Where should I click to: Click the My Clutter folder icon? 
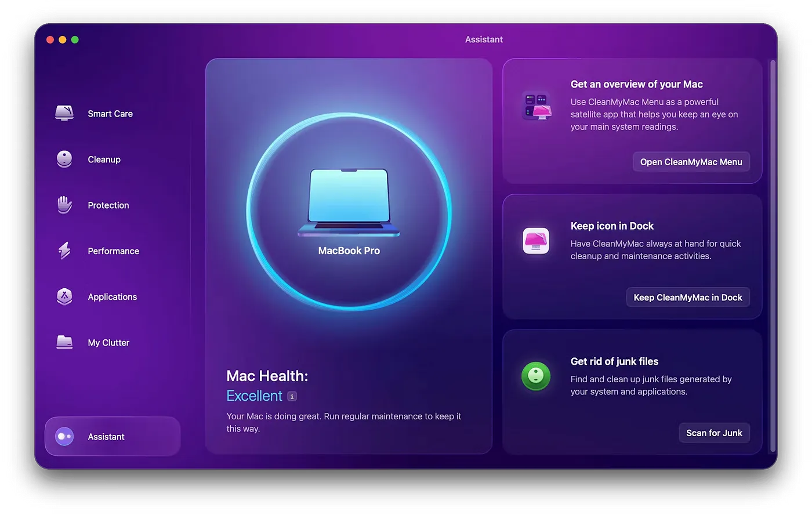[64, 342]
